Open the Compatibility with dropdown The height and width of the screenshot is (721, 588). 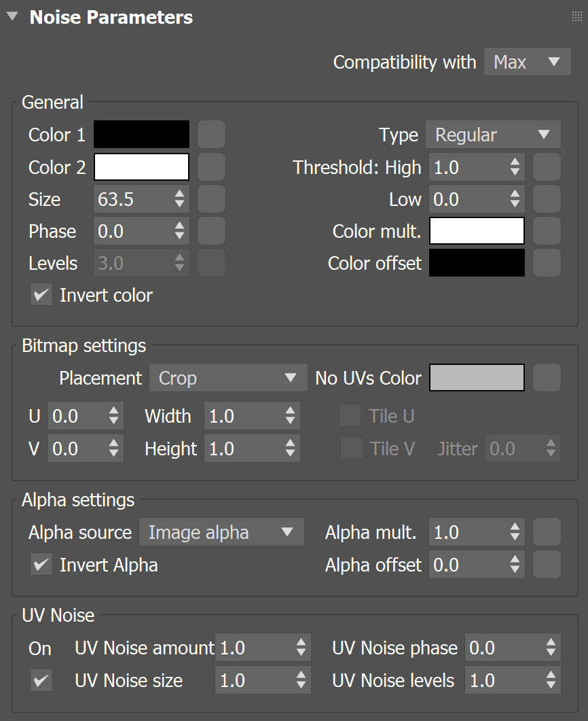(x=527, y=63)
